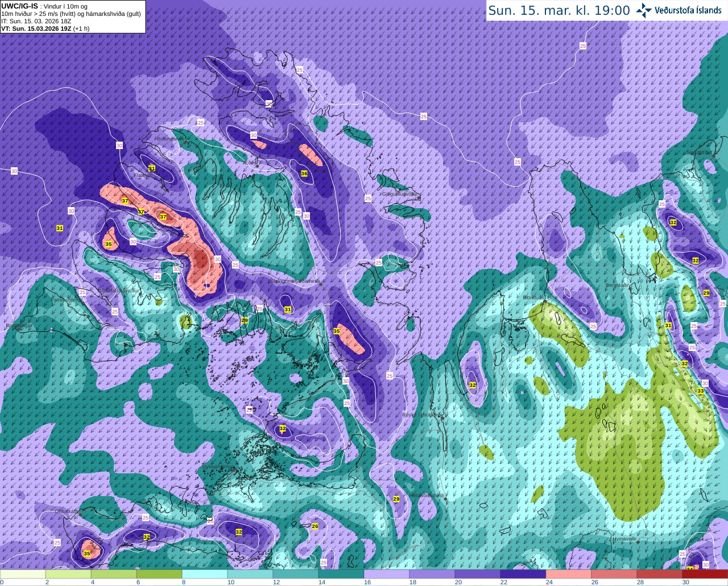Select the date header 'Sun. 15. mar. kl. 19:00'
The width and height of the screenshot is (728, 586).
click(x=559, y=10)
